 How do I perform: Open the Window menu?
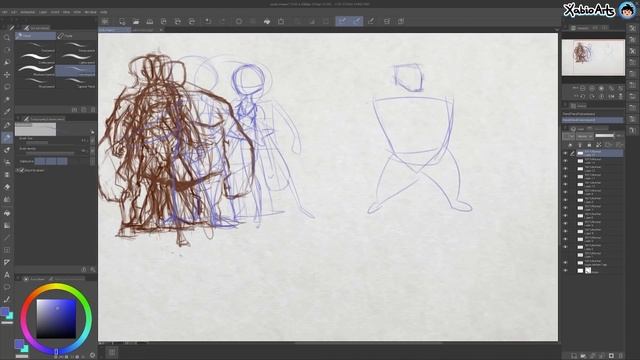pos(91,12)
